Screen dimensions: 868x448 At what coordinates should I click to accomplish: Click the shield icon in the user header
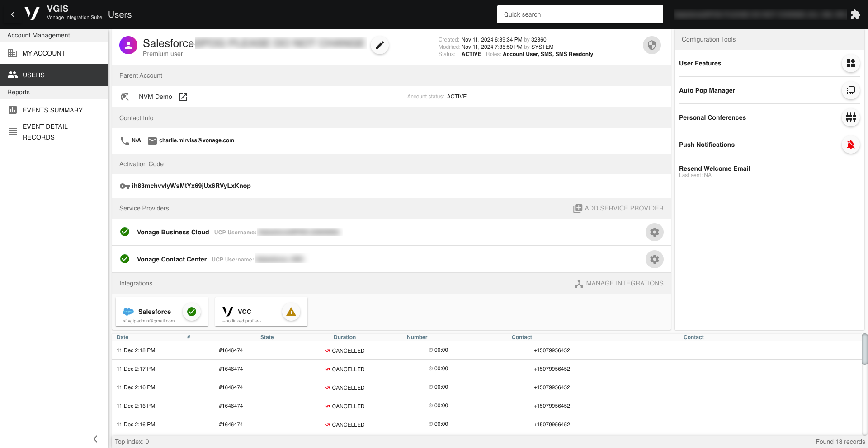pyautogui.click(x=651, y=45)
